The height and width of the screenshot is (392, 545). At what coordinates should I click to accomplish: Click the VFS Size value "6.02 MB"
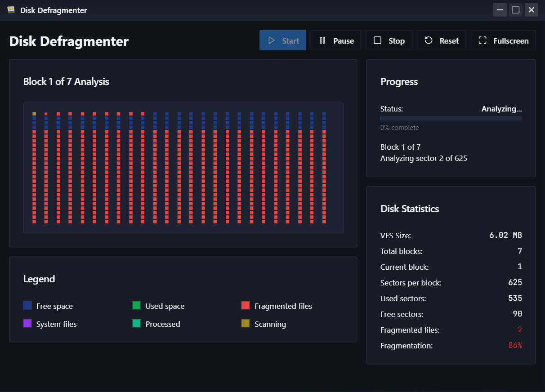pyautogui.click(x=505, y=235)
